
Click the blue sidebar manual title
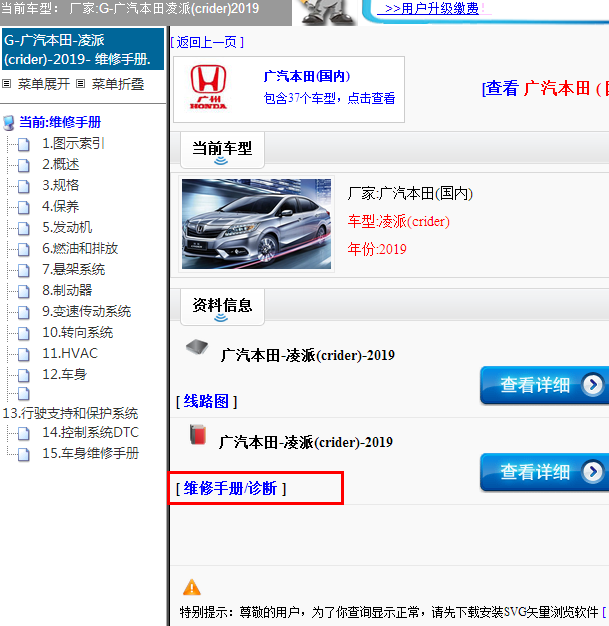[x=83, y=49]
